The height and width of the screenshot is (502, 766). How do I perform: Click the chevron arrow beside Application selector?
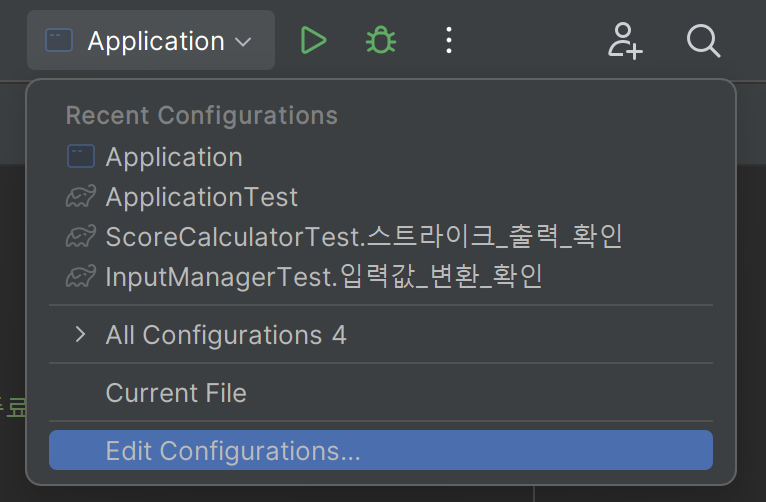pos(243,42)
